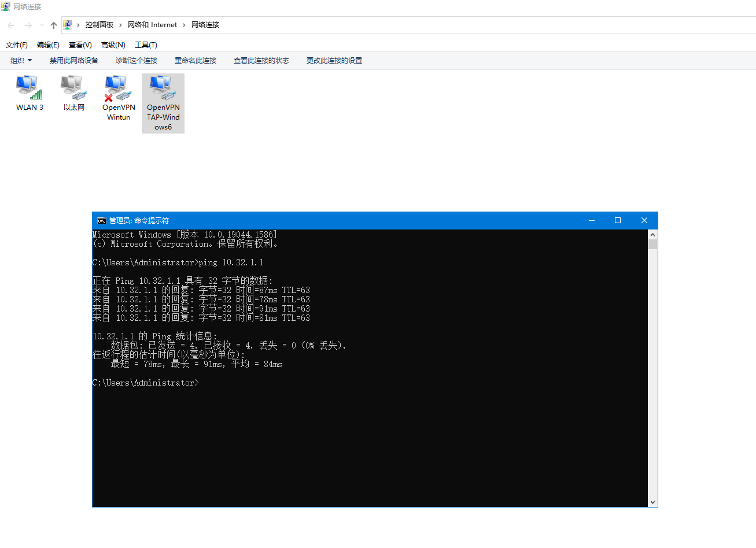Image resolution: width=756 pixels, height=548 pixels.
Task: Click the forward navigation arrow
Action: click(28, 25)
